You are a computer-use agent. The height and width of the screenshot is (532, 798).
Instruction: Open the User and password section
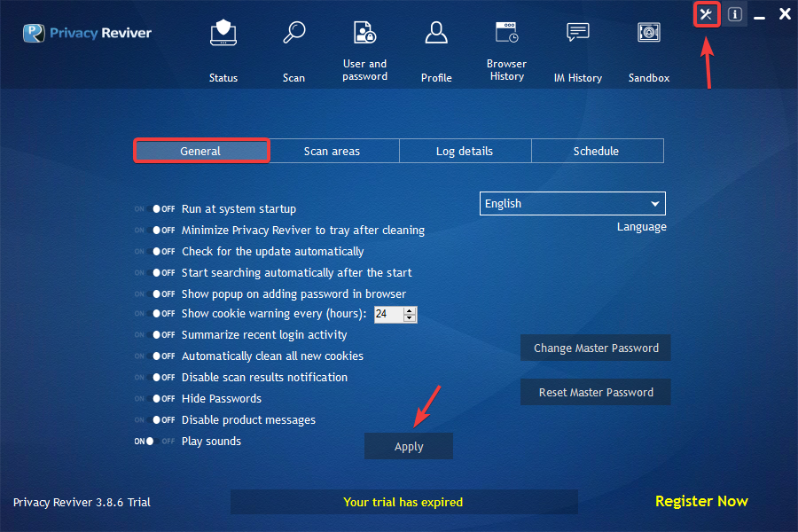(x=364, y=51)
